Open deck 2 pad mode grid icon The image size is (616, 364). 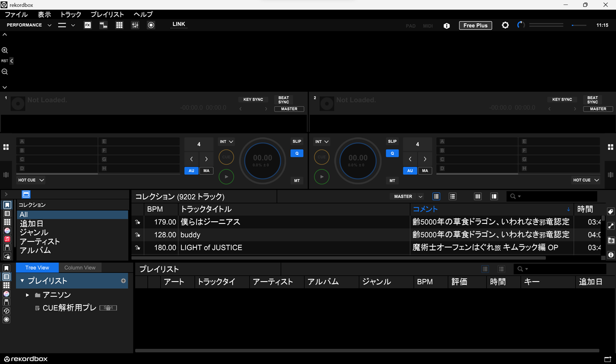click(x=610, y=147)
